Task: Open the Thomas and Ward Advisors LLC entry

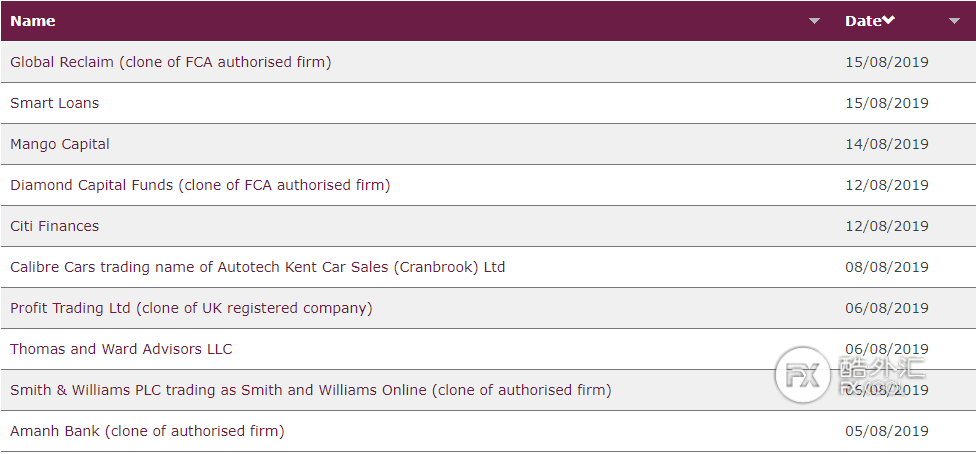Action: click(121, 349)
